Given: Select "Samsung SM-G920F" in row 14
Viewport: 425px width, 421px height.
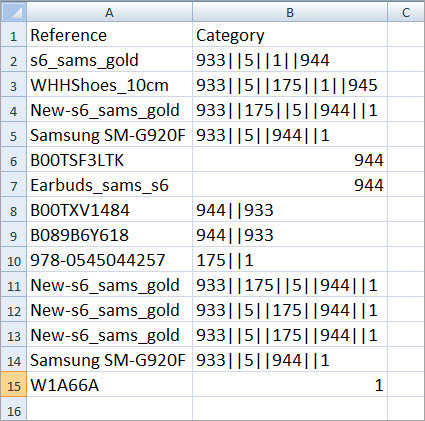Looking at the screenshot, I should tap(109, 360).
